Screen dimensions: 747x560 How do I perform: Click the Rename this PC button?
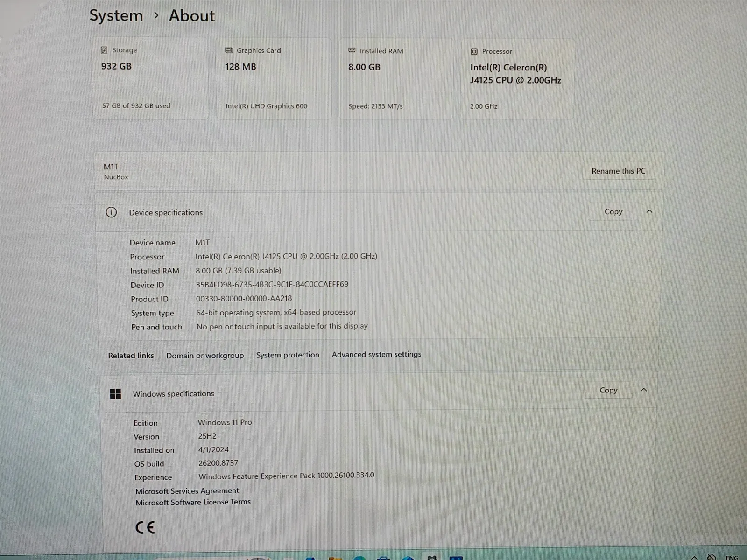pyautogui.click(x=618, y=171)
